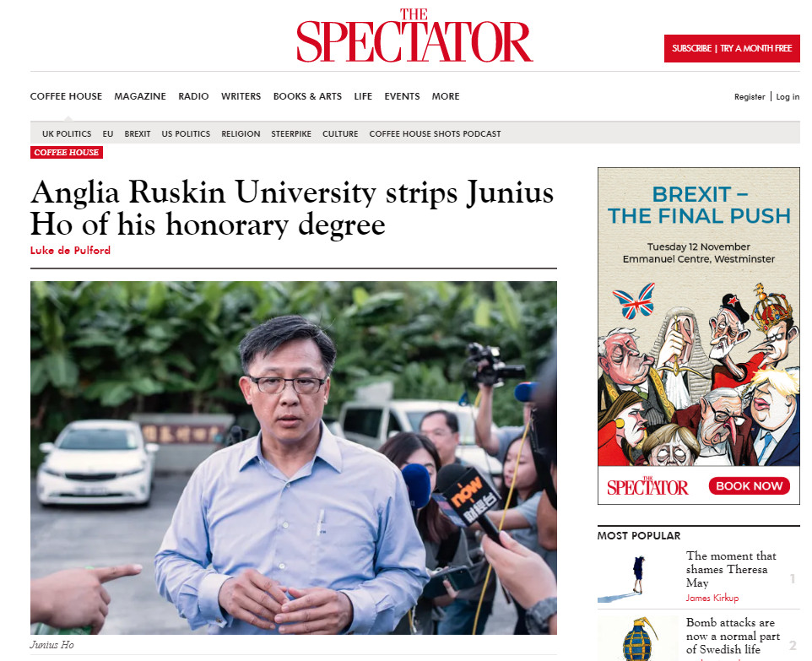Open 'The moment that shames Theresa May' article

(x=731, y=569)
